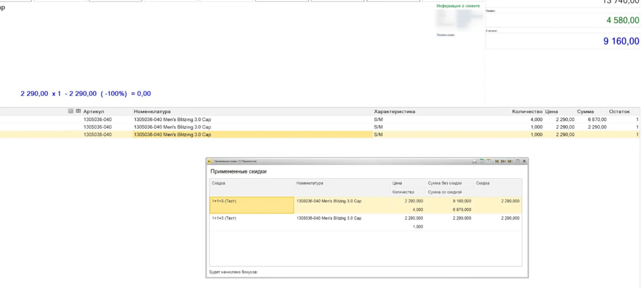This screenshot has width=644, height=288.
Task: Select the Характеристика column header
Action: 394,112
